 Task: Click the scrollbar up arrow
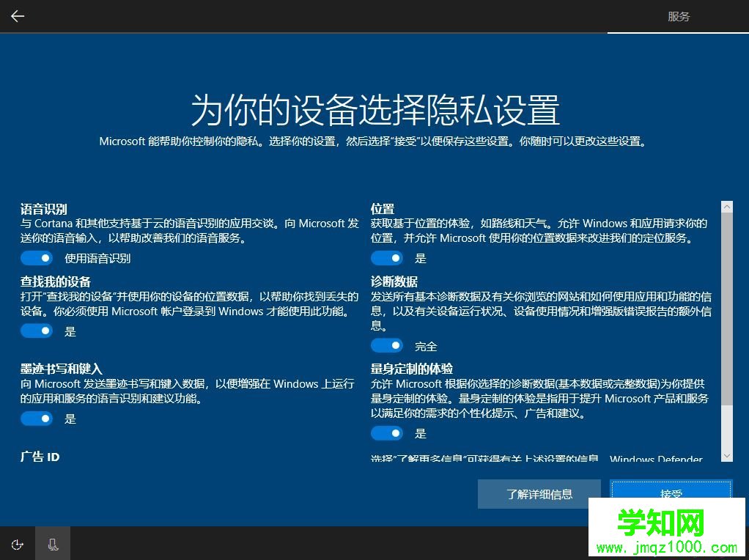tap(726, 207)
